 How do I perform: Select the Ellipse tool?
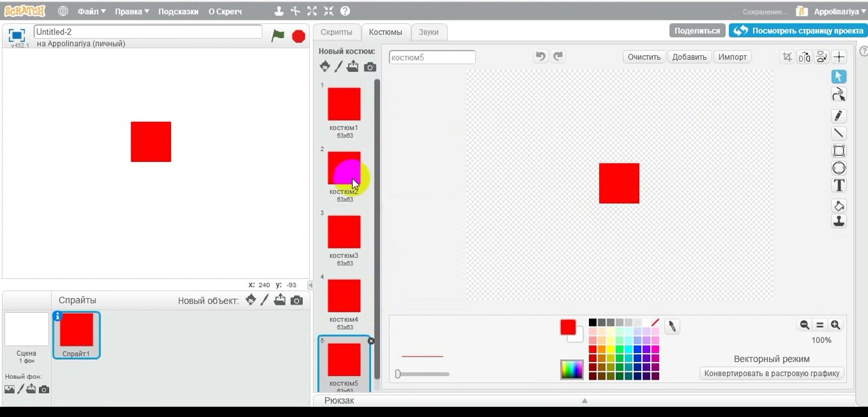pos(839,168)
